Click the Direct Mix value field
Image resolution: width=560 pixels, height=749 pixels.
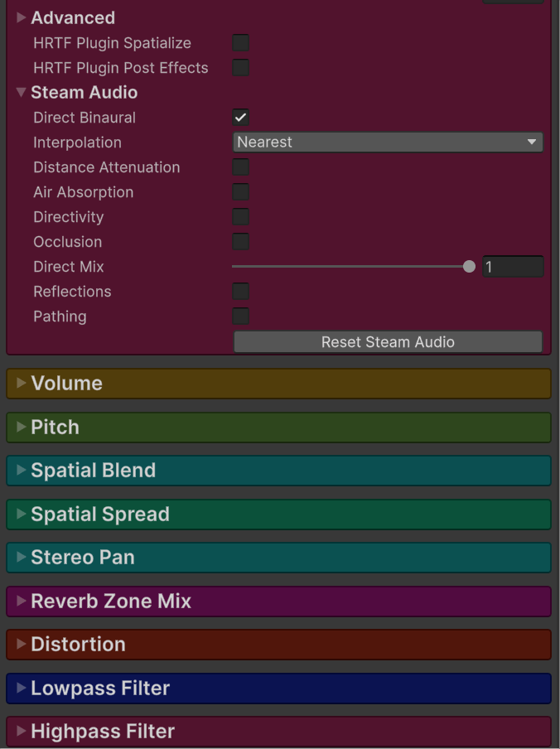click(x=513, y=267)
